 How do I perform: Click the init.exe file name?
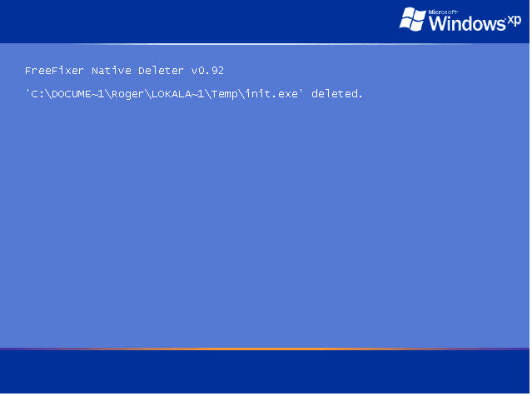point(271,94)
